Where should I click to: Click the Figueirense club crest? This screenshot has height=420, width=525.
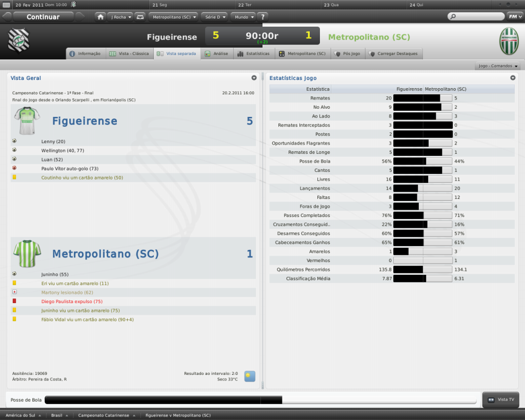tap(18, 39)
